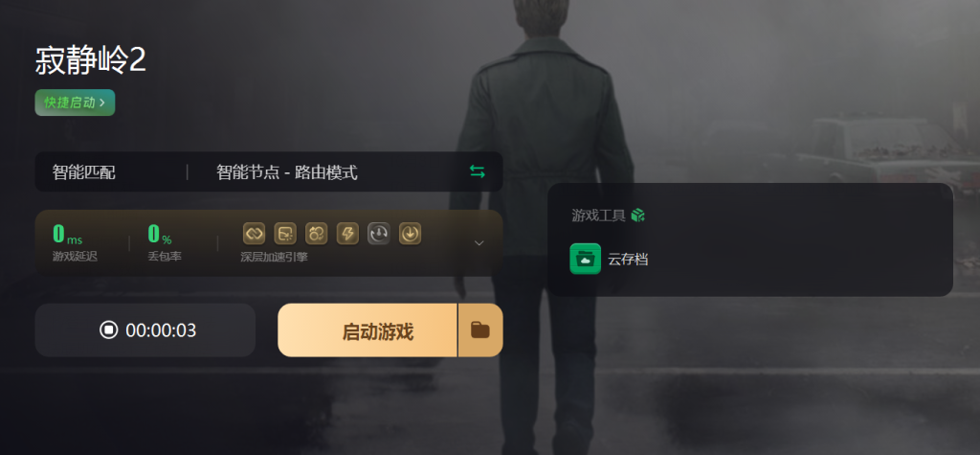Click the chain-link acceleration engine icon
980x455 pixels.
254,234
